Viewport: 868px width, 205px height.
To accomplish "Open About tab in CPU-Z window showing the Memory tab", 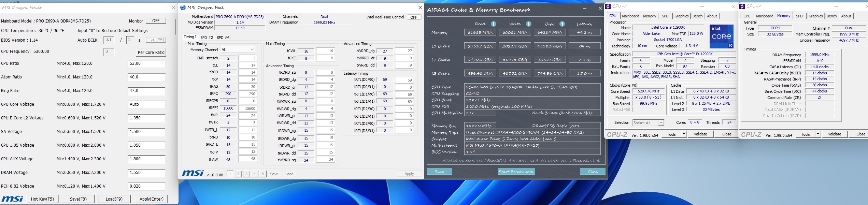I will click(846, 16).
